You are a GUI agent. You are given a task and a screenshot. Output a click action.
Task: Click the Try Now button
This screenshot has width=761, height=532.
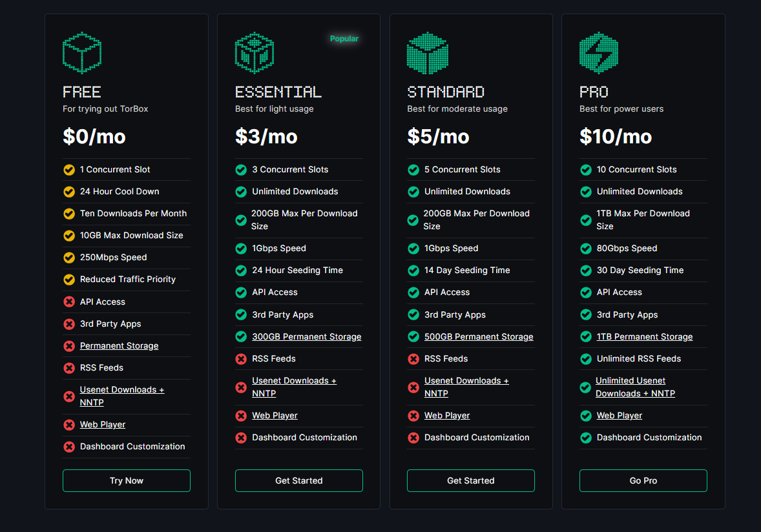coord(126,480)
